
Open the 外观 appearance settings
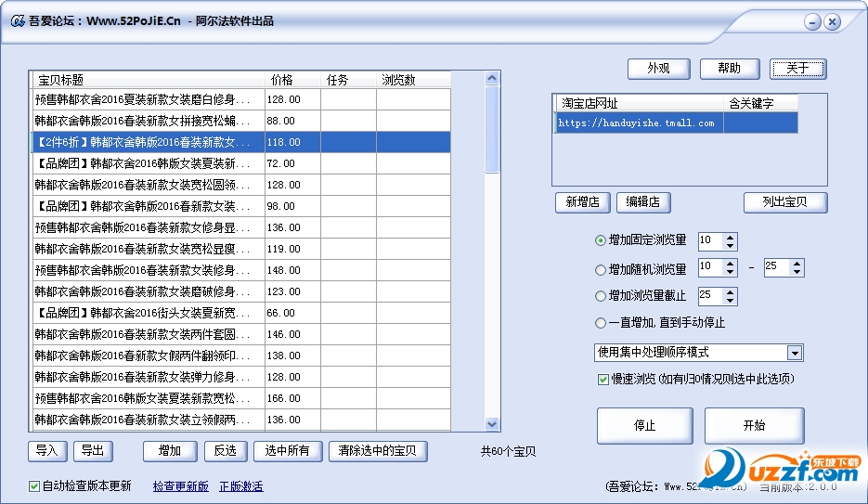tap(658, 69)
